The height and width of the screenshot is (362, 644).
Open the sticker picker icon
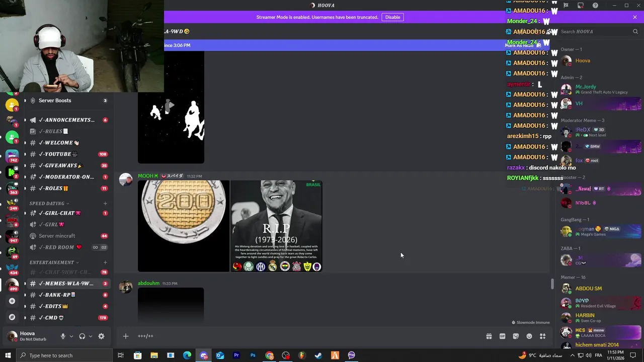tap(516, 336)
